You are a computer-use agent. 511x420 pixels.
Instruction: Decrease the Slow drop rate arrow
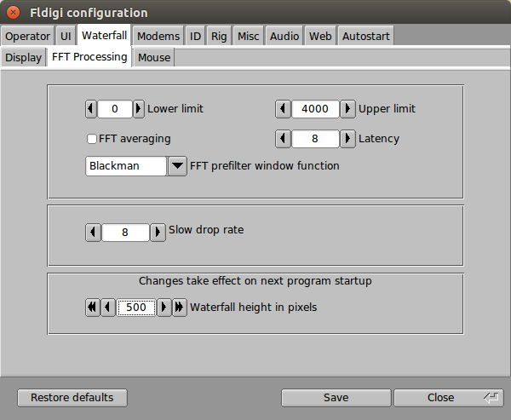[x=93, y=233]
